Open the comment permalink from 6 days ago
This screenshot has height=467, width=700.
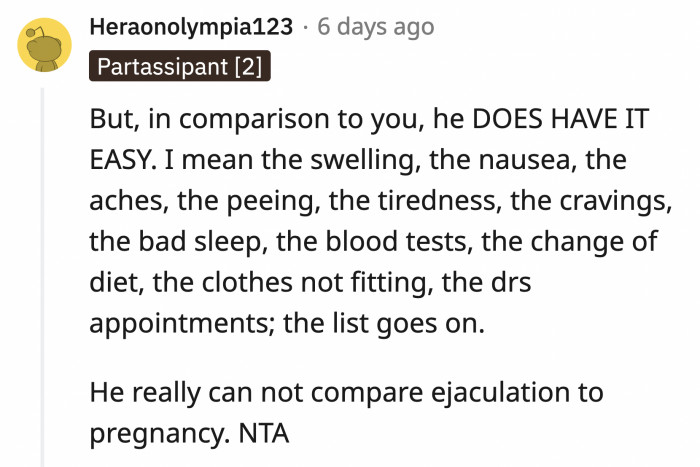coord(375,27)
